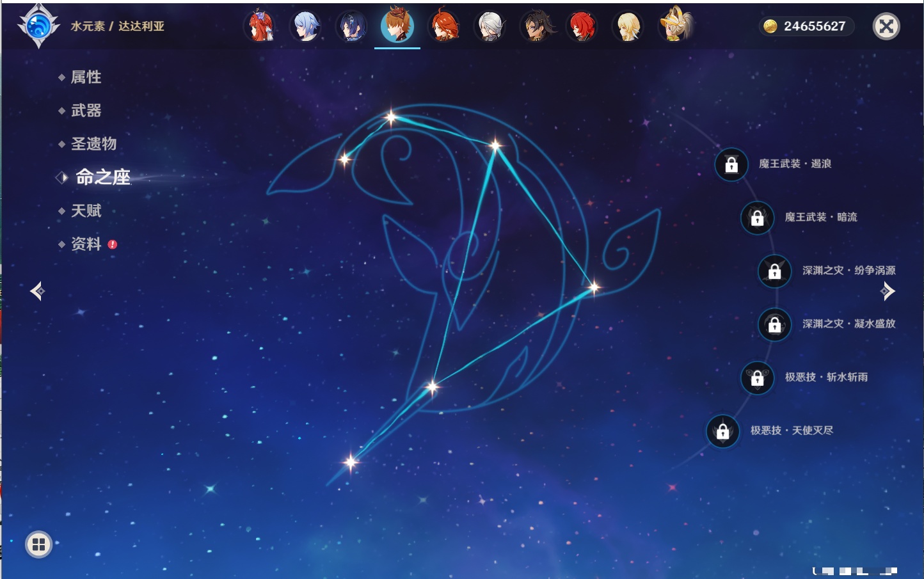
Task: Go to the previous character with left arrow
Action: tap(37, 291)
